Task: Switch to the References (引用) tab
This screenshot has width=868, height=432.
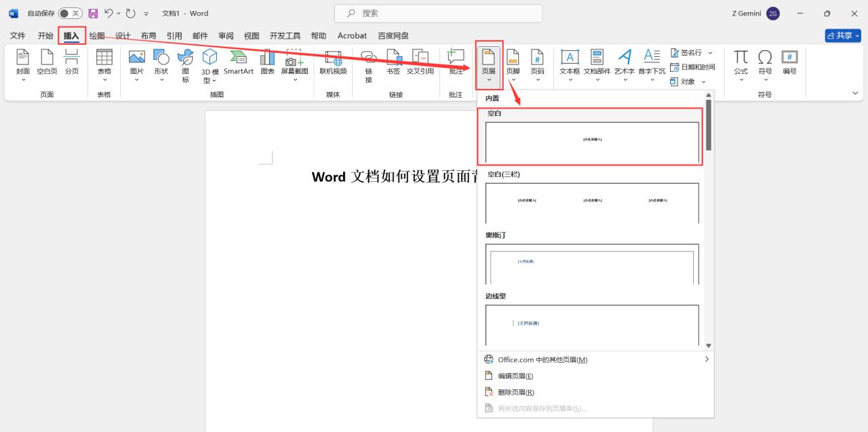Action: (x=174, y=35)
